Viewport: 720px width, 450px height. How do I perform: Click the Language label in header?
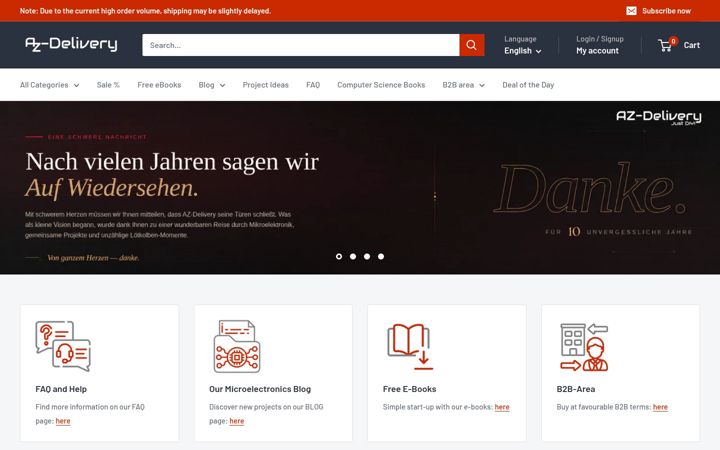[520, 39]
